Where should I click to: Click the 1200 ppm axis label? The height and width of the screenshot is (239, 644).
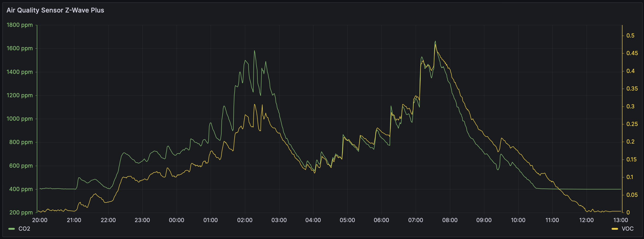click(20, 95)
